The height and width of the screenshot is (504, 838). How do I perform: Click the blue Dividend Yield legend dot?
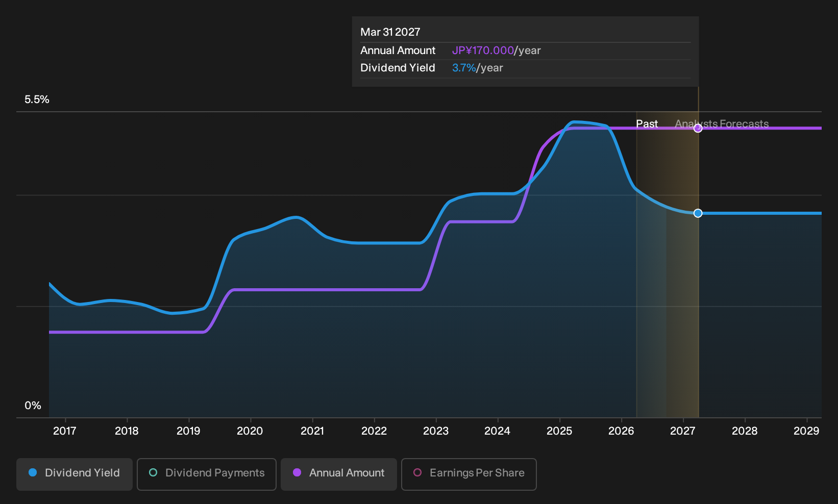33,472
